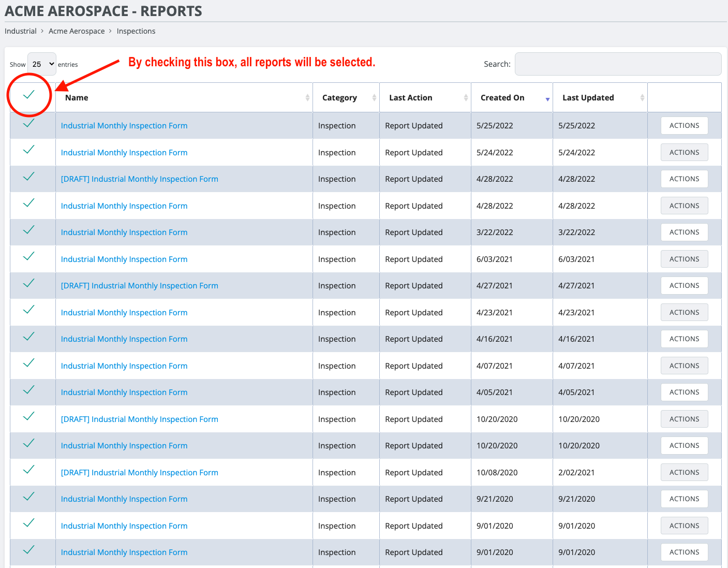Click the Created On date 9/21/2020
Image resolution: width=728 pixels, height=568 pixels.
495,499
